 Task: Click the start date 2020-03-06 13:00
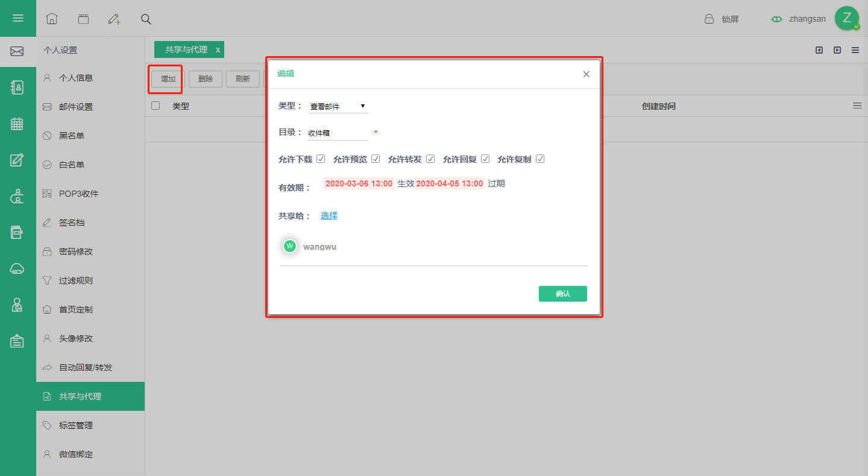[359, 183]
